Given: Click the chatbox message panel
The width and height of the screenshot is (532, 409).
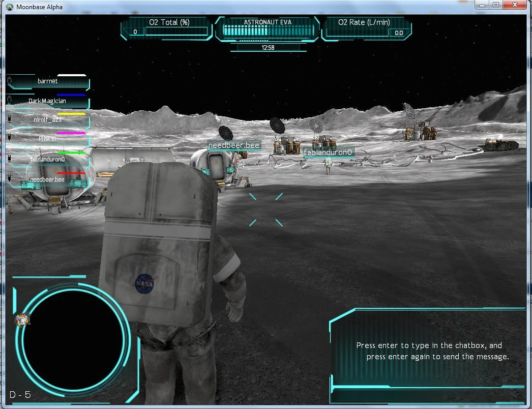Looking at the screenshot, I should [x=428, y=356].
